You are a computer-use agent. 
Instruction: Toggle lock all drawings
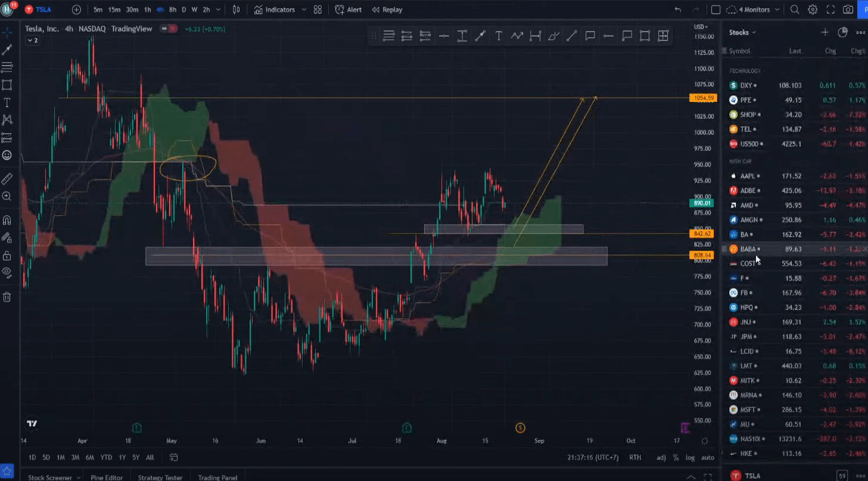click(7, 255)
